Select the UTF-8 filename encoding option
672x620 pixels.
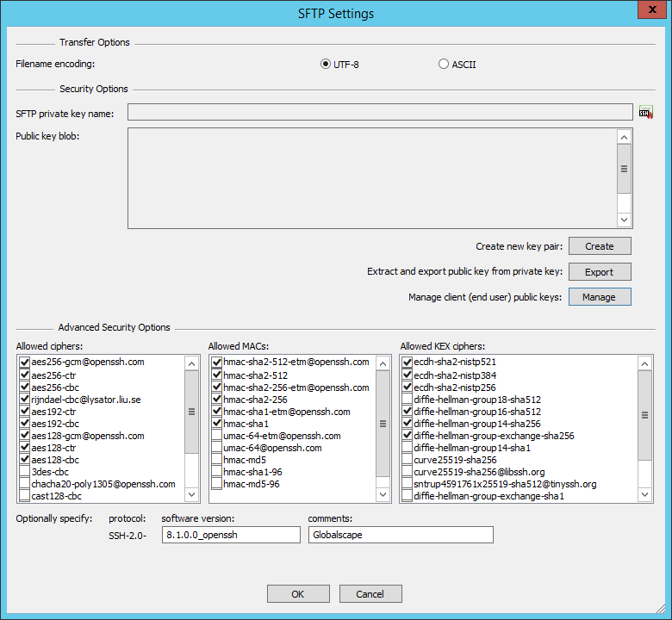pos(325,64)
